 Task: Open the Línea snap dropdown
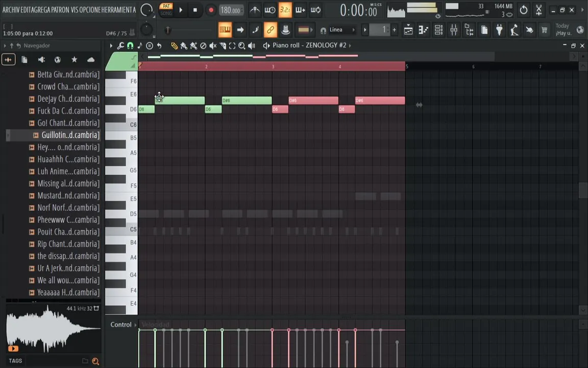coord(341,30)
